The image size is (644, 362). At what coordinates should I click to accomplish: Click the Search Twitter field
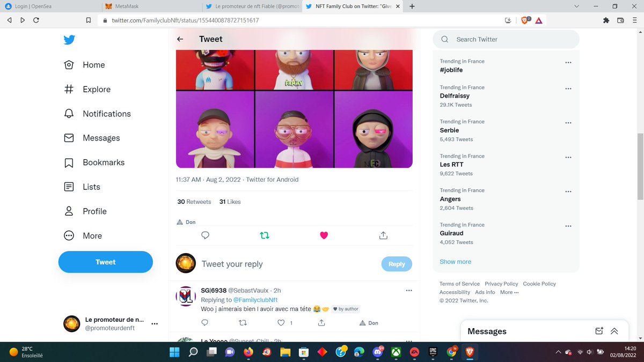coord(506,39)
